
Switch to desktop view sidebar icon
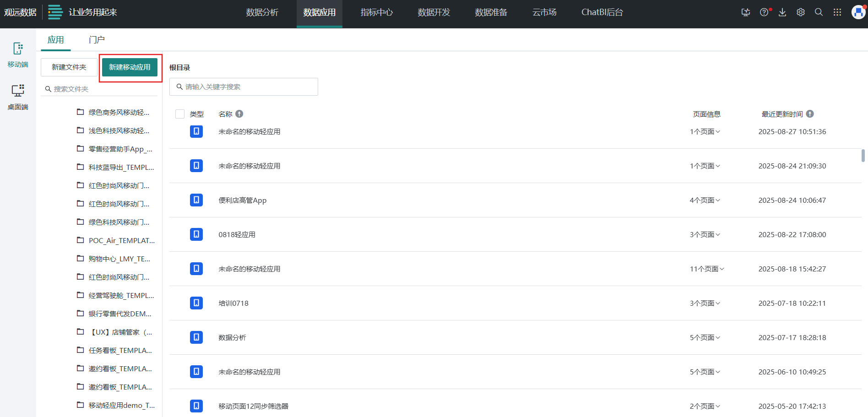tap(18, 97)
